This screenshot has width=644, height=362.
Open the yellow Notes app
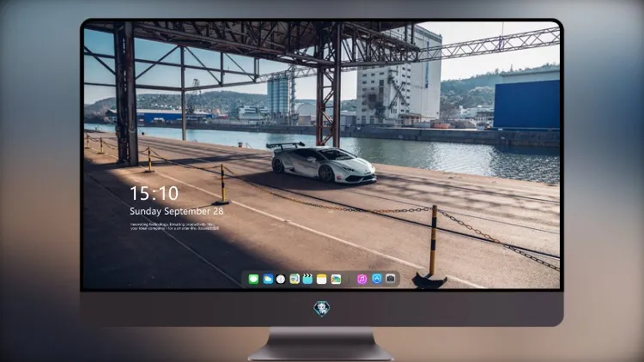pyautogui.click(x=322, y=279)
